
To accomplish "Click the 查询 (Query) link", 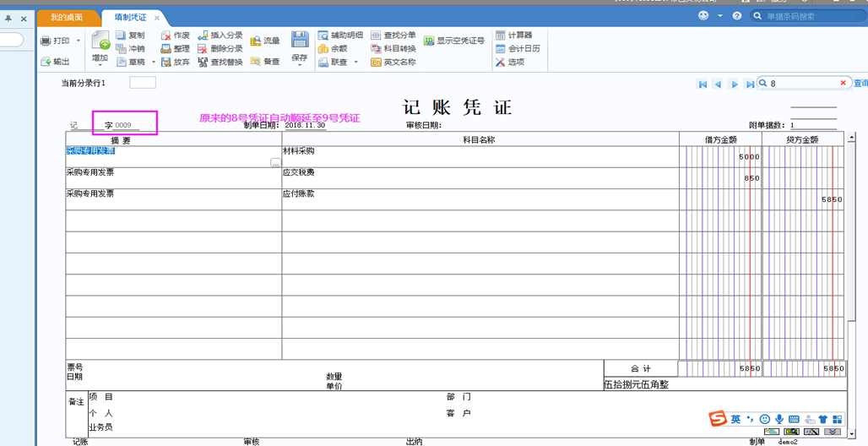I will coord(860,83).
